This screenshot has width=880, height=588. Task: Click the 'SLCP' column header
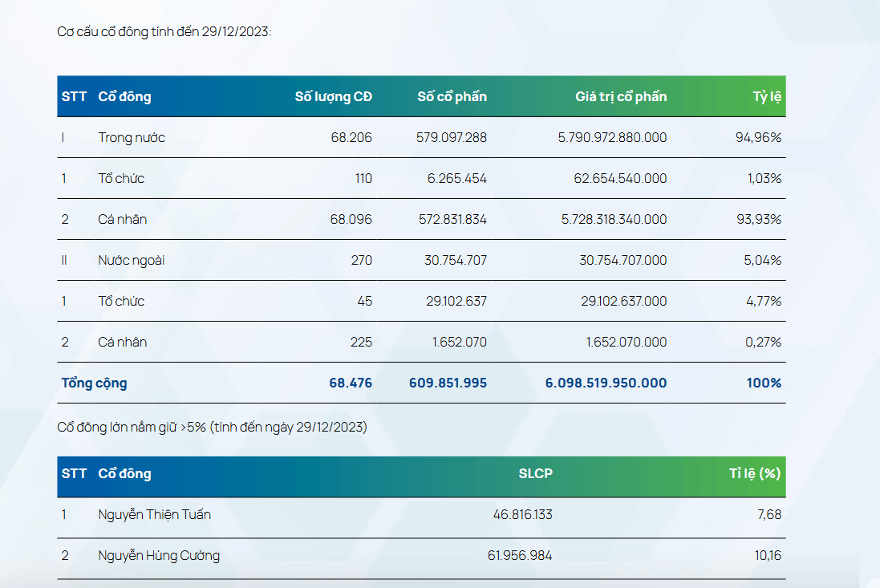(535, 473)
